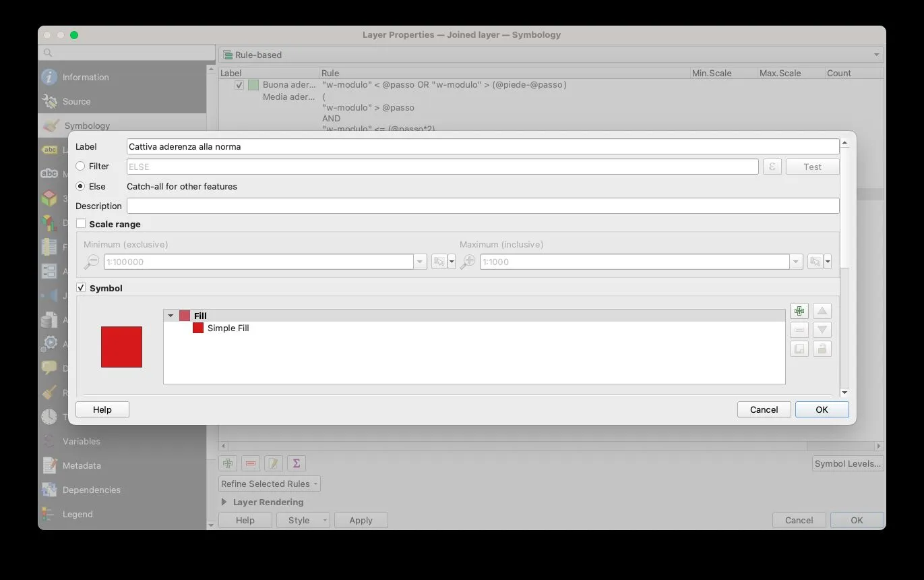This screenshot has height=580, width=924.
Task: Click the count features sigma icon
Action: tap(296, 463)
